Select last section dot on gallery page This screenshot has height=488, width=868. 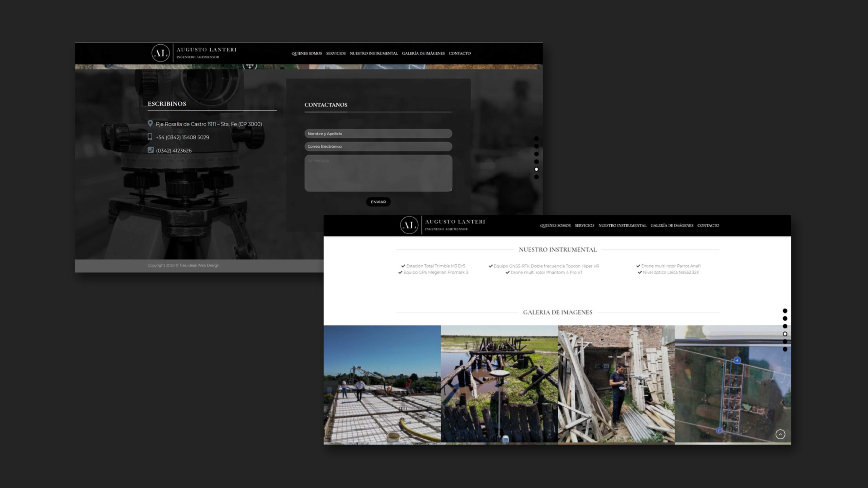click(x=785, y=349)
